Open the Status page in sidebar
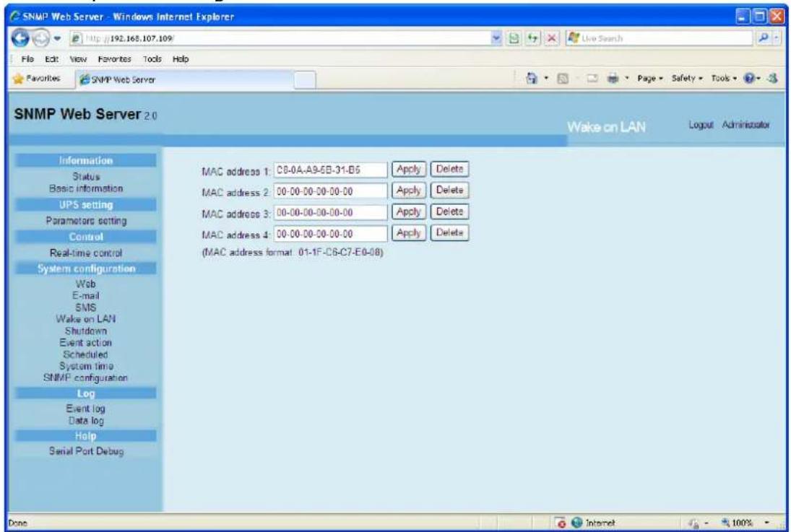This screenshot has height=532, width=791. tap(86, 177)
